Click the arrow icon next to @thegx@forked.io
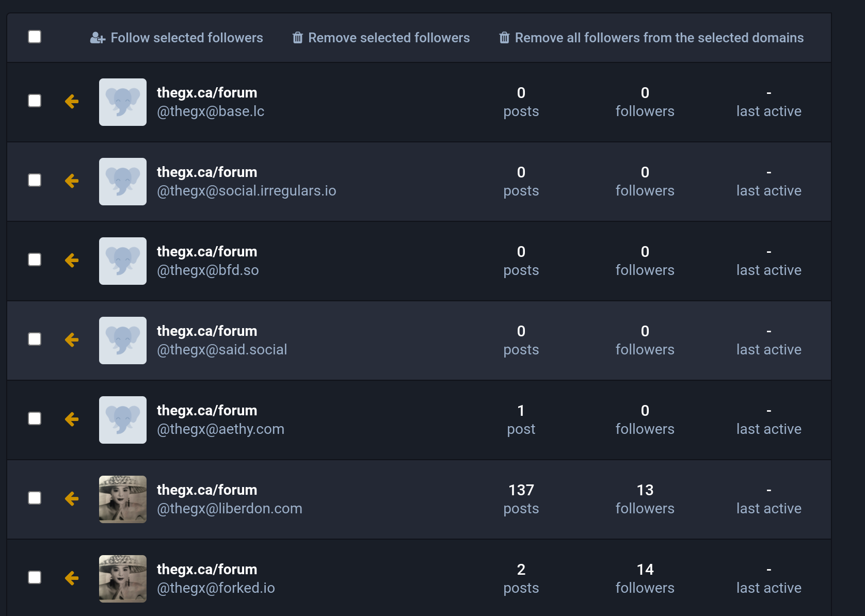The image size is (865, 616). pos(72,578)
